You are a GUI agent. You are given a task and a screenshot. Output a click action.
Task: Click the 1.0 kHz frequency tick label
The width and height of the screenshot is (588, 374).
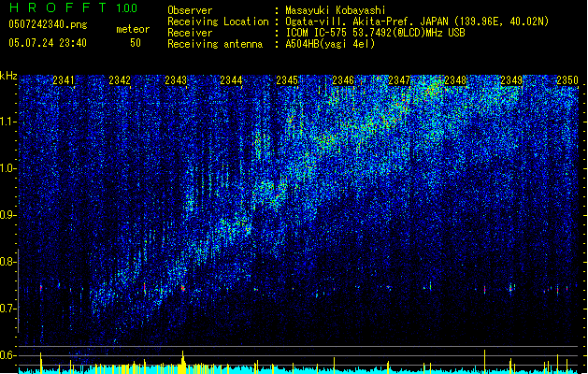click(x=8, y=168)
